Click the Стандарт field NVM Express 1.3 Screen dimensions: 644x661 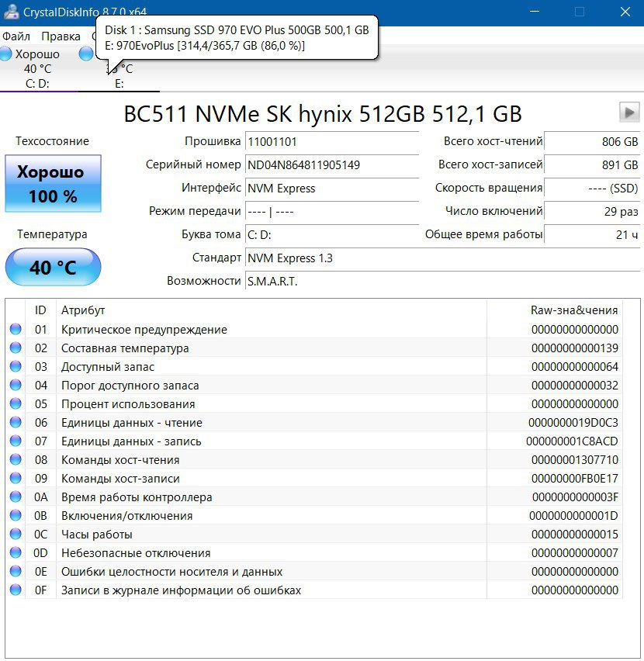[x=442, y=258]
